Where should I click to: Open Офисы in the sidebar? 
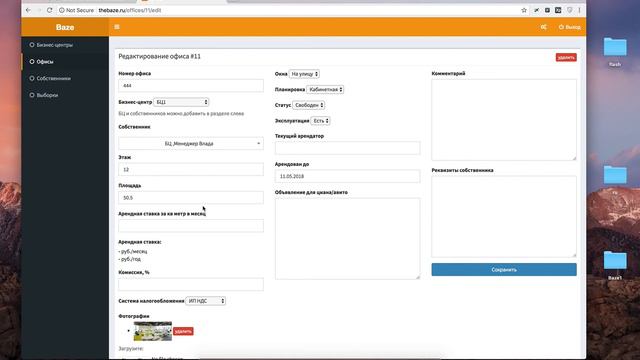[x=45, y=62]
